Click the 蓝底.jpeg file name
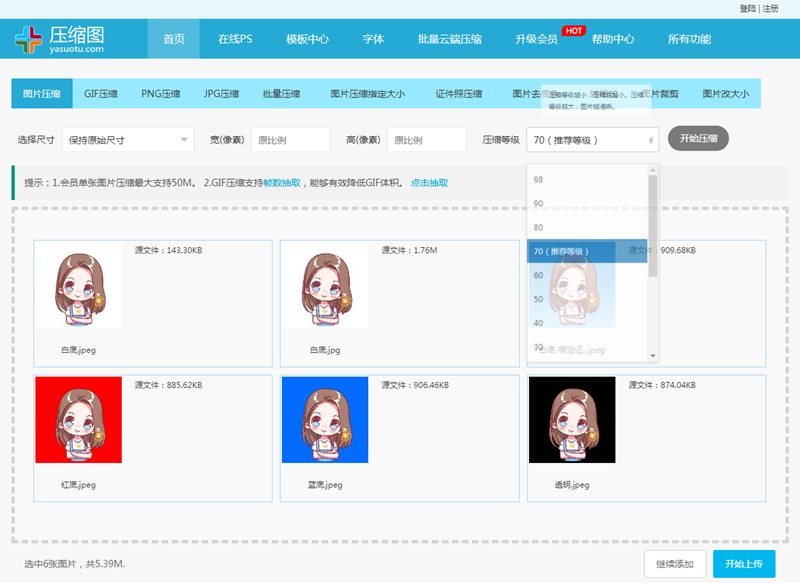Image resolution: width=800 pixels, height=583 pixels. pyautogui.click(x=325, y=485)
